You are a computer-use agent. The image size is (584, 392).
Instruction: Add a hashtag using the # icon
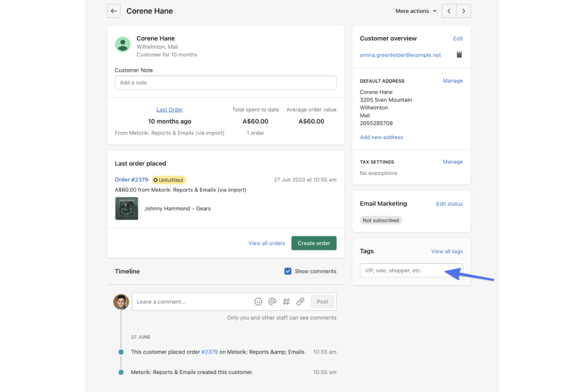(x=286, y=301)
